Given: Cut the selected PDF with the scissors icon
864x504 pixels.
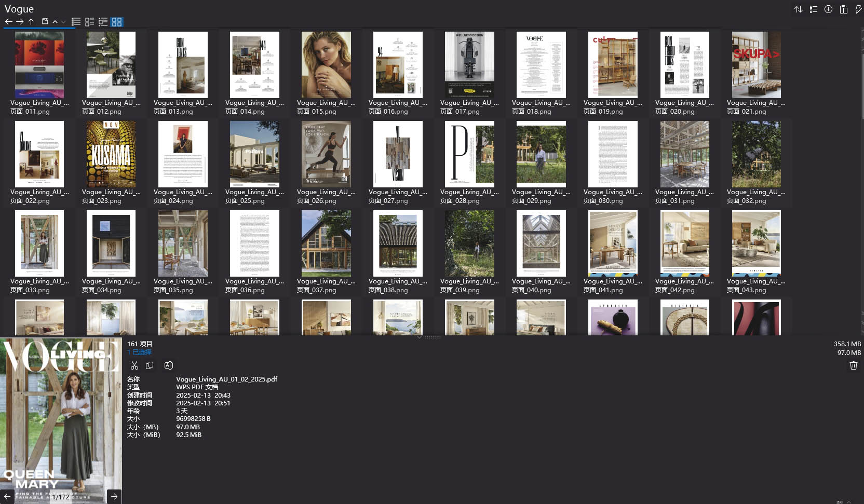Looking at the screenshot, I should (134, 365).
